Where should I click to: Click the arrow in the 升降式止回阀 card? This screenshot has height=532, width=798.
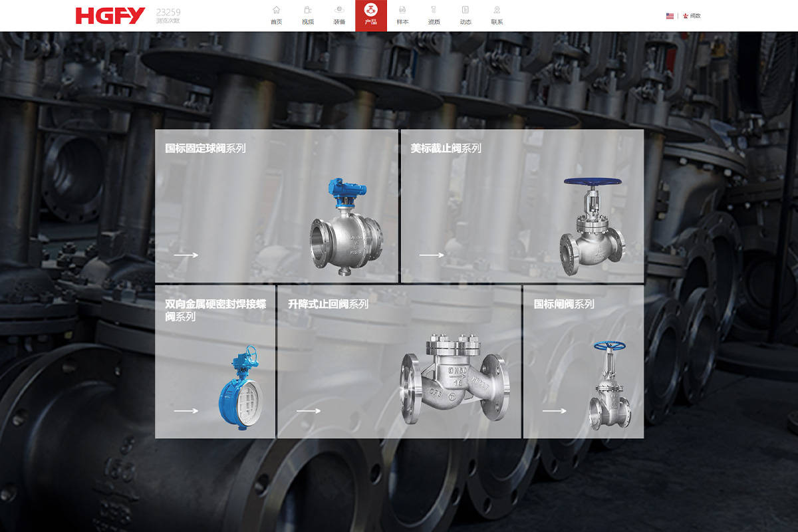tap(309, 411)
